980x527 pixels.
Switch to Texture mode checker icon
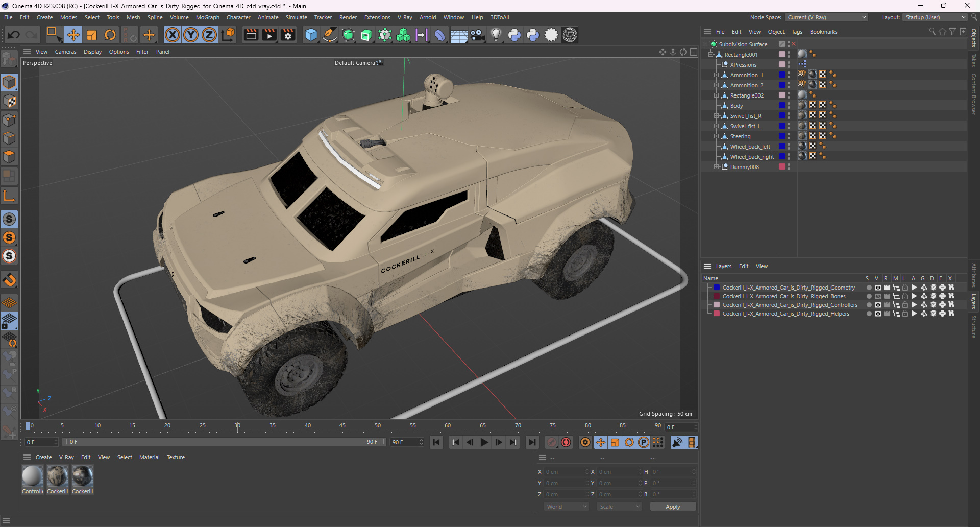click(9, 101)
